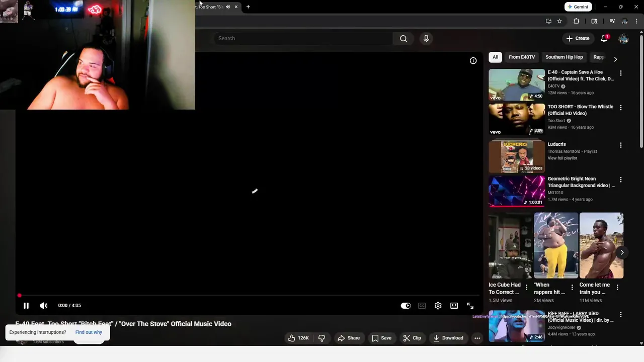The width and height of the screenshot is (644, 362).
Task: Open a new browser tab
Action: [x=248, y=7]
